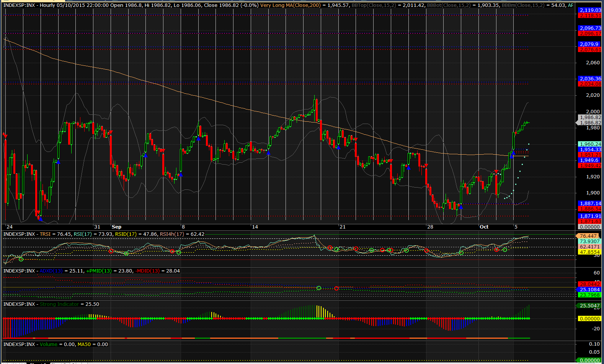Click the blue 25.1084 ADX value label
This screenshot has height=364, width=604.
[x=589, y=290]
